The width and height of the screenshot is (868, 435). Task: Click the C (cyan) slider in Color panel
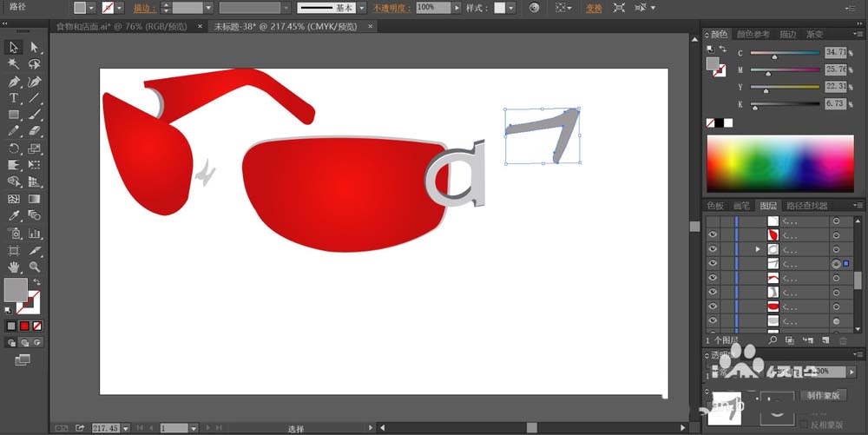(785, 53)
